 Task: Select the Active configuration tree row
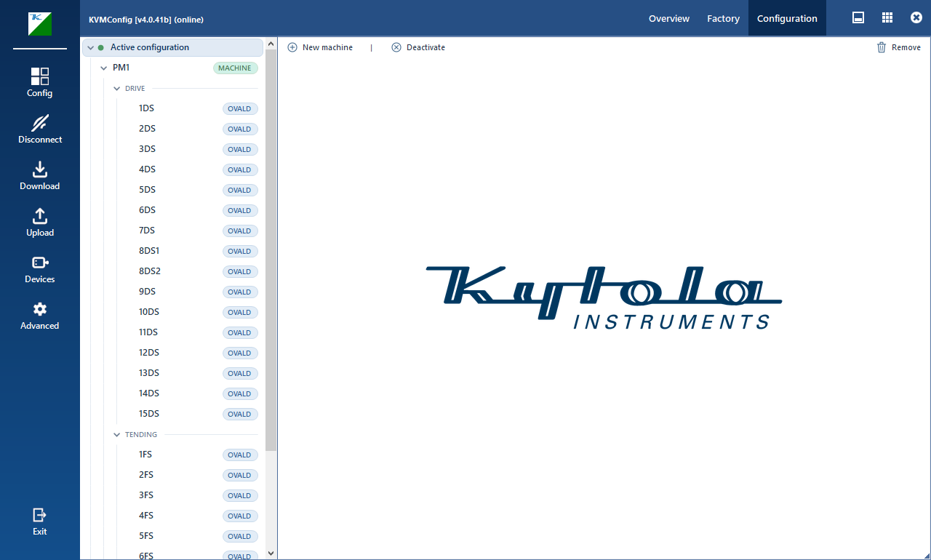(173, 47)
